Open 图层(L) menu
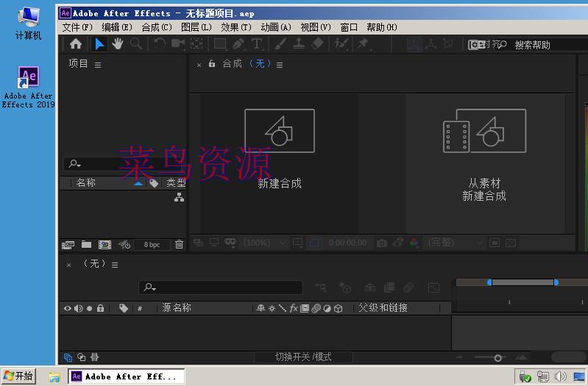 [x=196, y=27]
